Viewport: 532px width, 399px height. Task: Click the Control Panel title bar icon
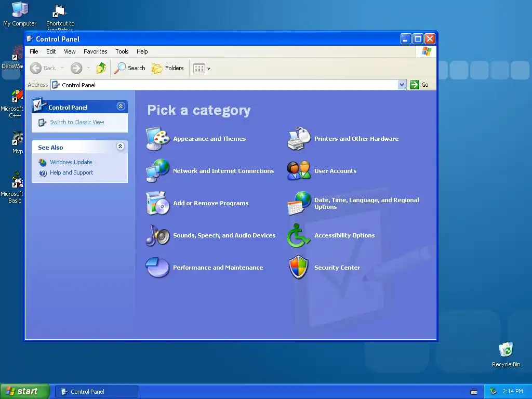30,38
